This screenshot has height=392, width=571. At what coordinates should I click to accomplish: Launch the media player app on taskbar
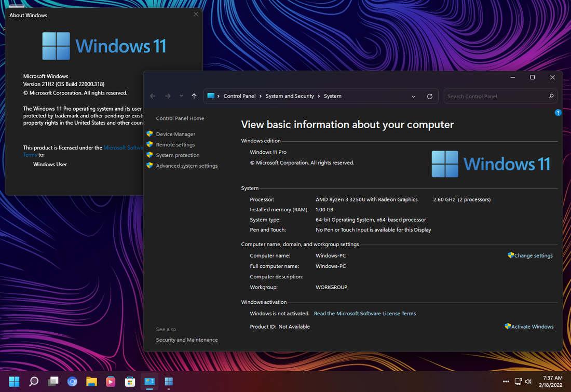coord(111,382)
